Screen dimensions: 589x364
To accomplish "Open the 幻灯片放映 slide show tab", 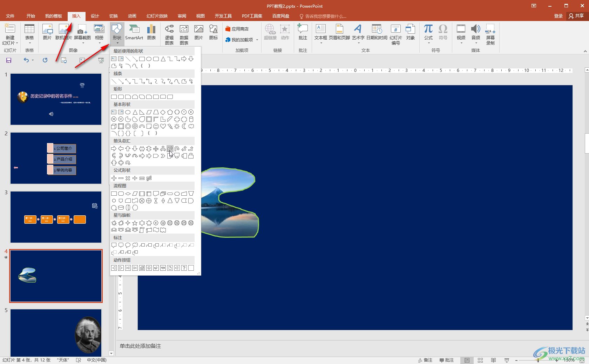I will 157,16.
